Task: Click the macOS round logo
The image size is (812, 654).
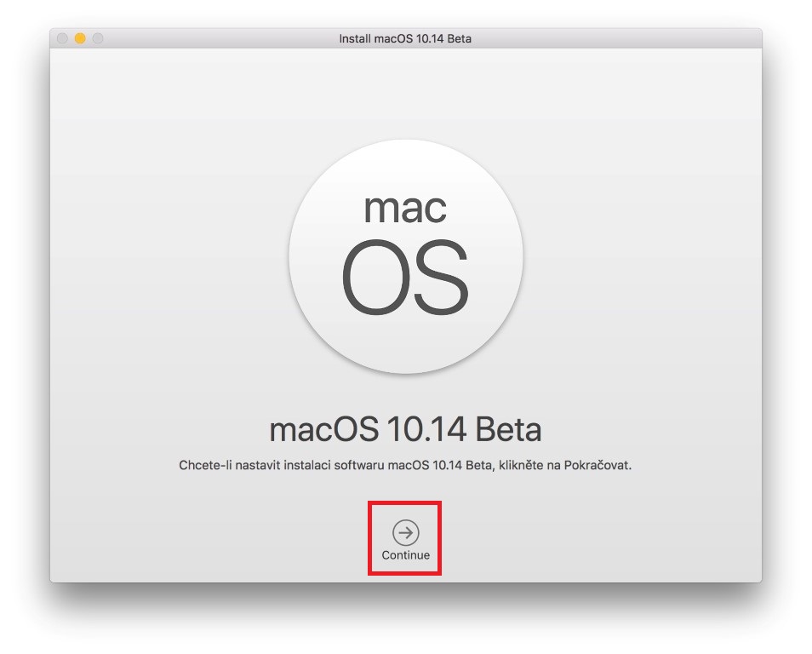Action: 405,256
